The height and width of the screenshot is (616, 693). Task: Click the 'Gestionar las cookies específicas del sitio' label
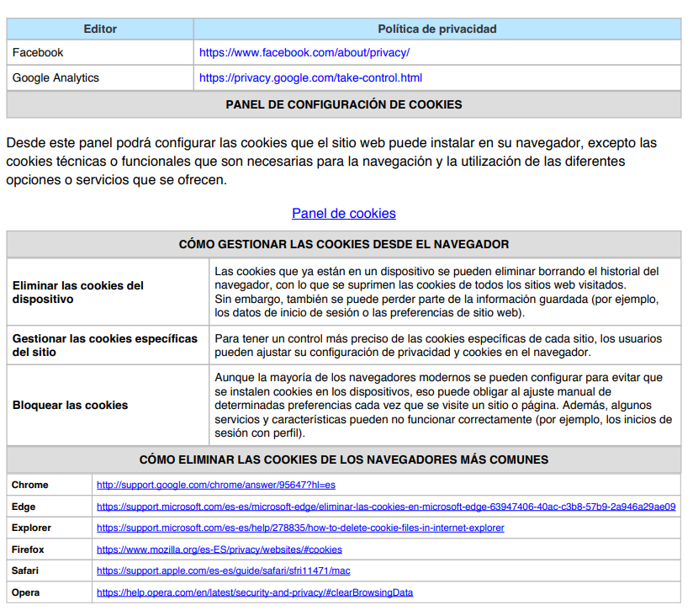coord(104,345)
